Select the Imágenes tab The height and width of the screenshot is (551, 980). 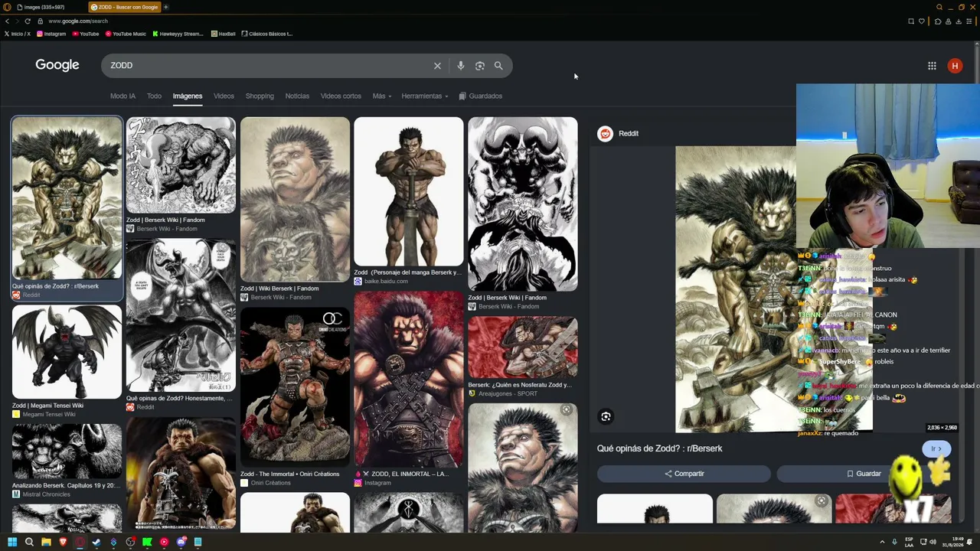click(x=188, y=96)
